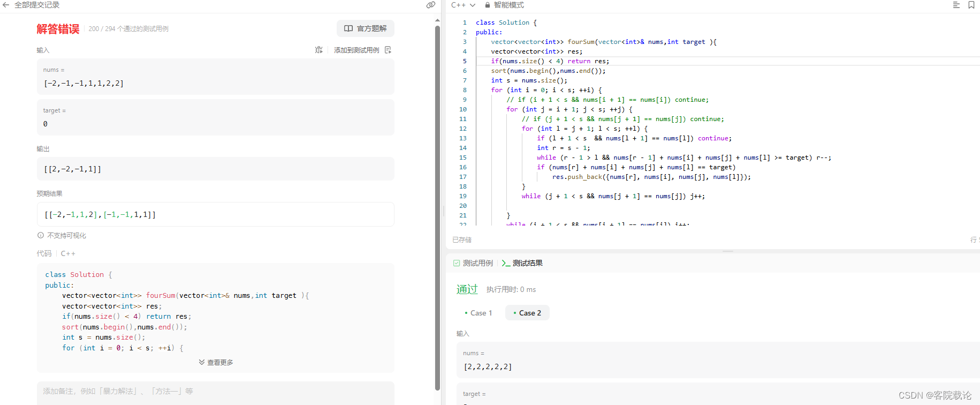Image resolution: width=980 pixels, height=405 pixels.
Task: Toggle the 智能模式 lock setting
Action: click(x=504, y=5)
